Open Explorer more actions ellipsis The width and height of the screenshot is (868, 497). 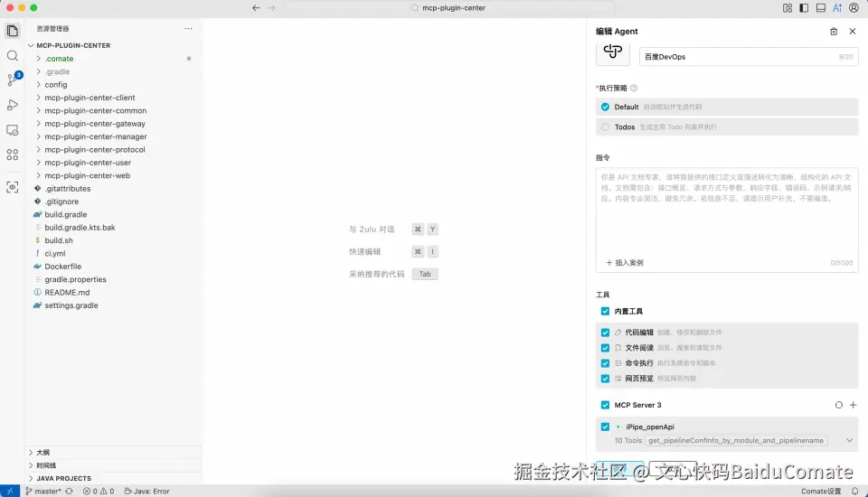coord(188,28)
